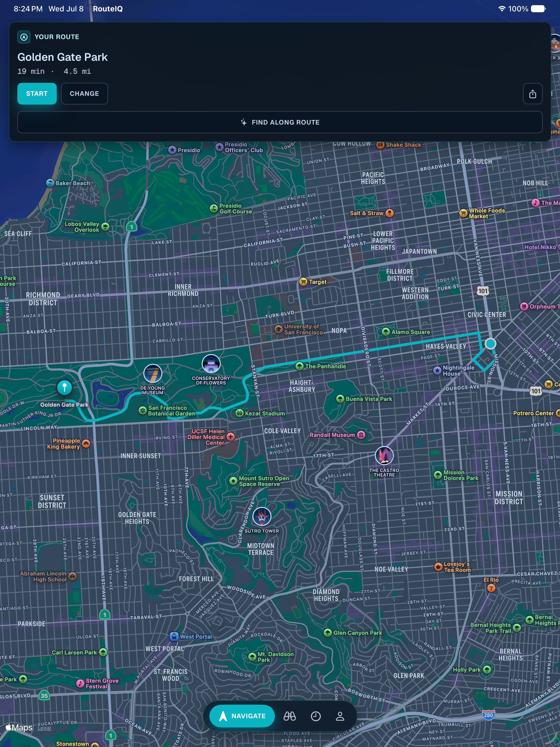560x747 pixels.
Task: Tap the Orpheum Theatre icon
Action: coord(524,306)
